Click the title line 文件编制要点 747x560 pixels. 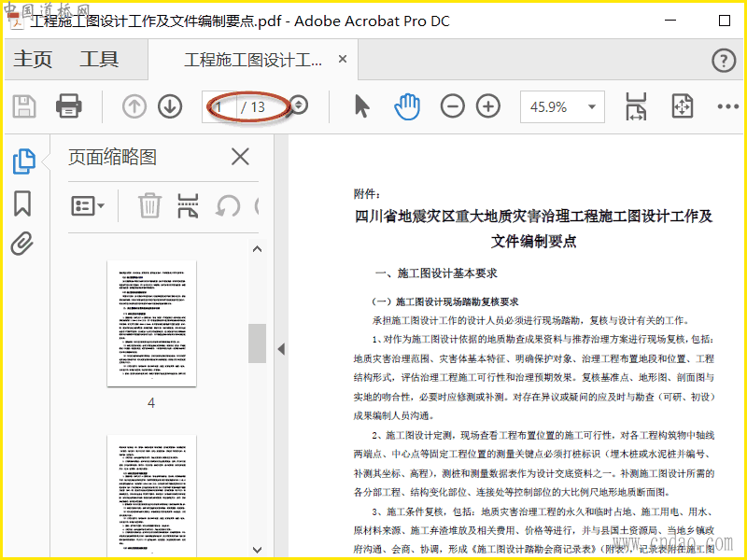(x=533, y=241)
